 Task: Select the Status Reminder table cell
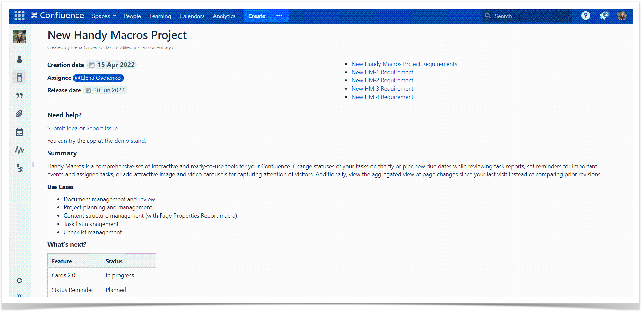pyautogui.click(x=74, y=290)
